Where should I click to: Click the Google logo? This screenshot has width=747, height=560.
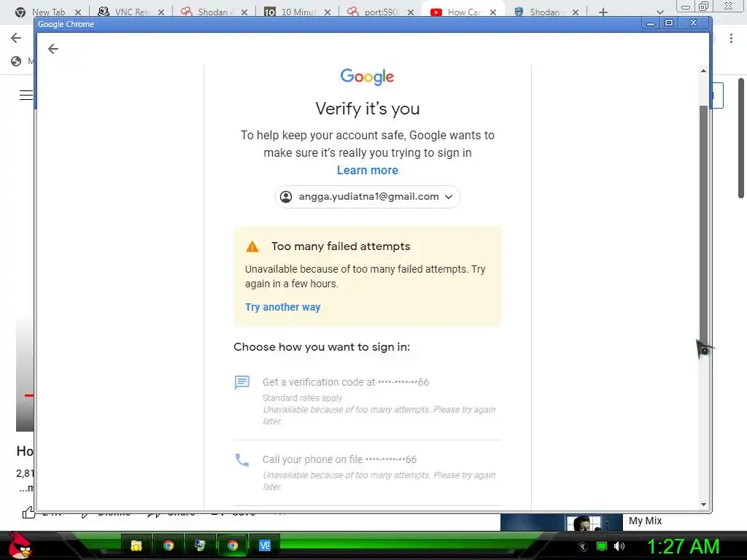click(x=367, y=77)
